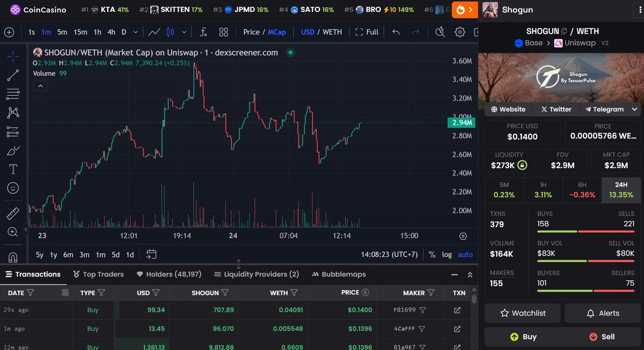Select the trend line drawing tool

coord(13,75)
